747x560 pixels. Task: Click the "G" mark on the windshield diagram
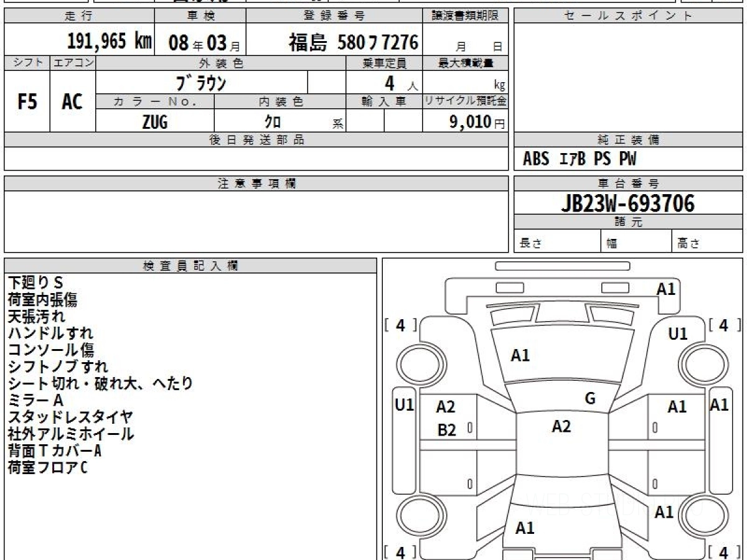tap(590, 399)
